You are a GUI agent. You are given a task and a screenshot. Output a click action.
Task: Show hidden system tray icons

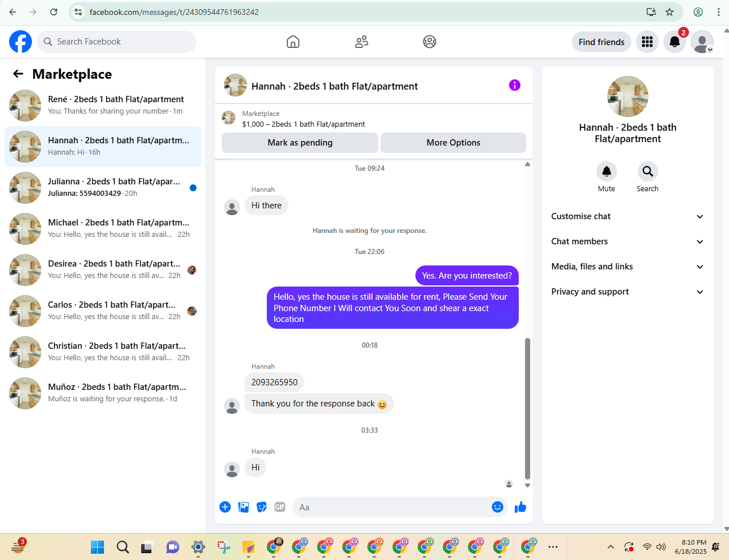pos(611,547)
